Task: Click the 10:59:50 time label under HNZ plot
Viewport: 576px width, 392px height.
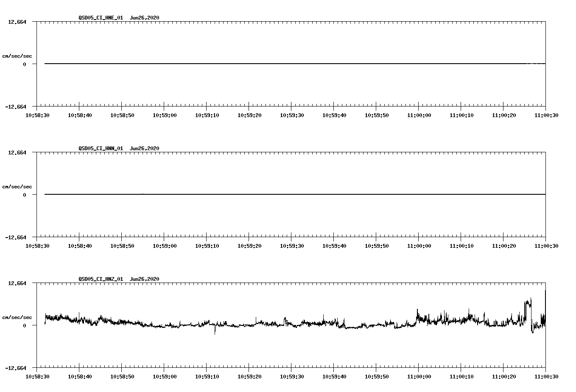Action: tap(377, 377)
